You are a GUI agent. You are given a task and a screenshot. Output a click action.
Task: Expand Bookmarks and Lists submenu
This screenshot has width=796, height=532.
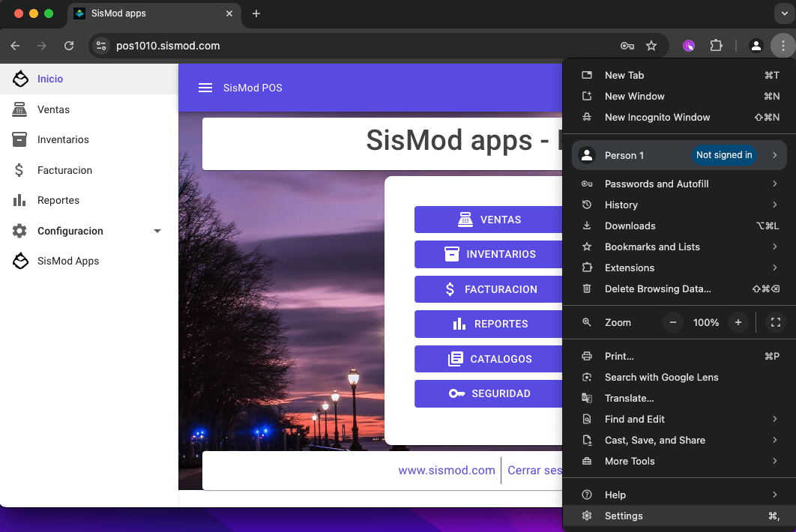tap(775, 247)
